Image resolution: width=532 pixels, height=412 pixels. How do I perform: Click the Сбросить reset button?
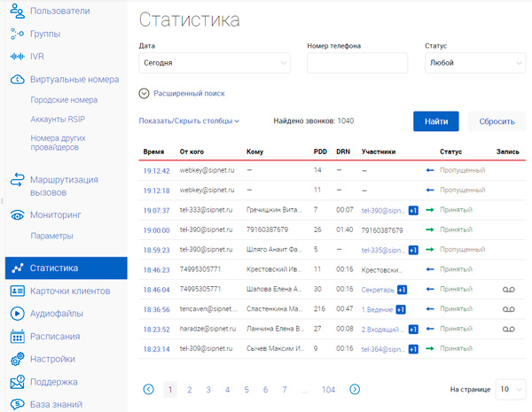497,121
